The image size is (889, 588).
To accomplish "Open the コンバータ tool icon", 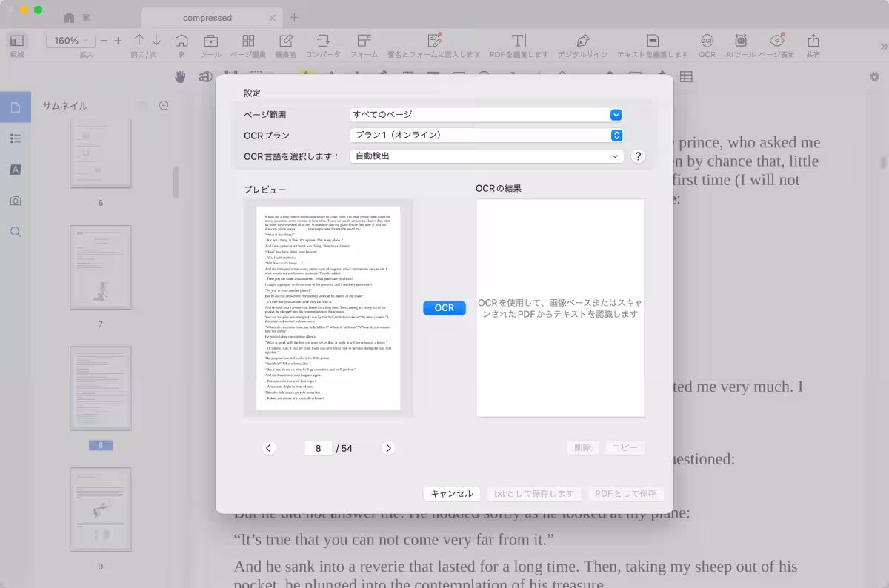I will (322, 44).
